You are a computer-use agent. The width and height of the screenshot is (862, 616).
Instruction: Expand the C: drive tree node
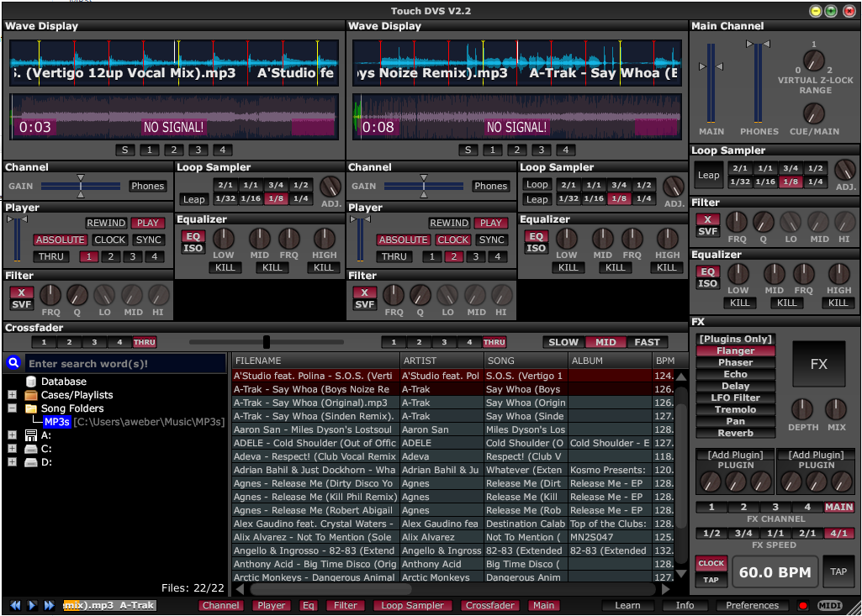coord(12,449)
